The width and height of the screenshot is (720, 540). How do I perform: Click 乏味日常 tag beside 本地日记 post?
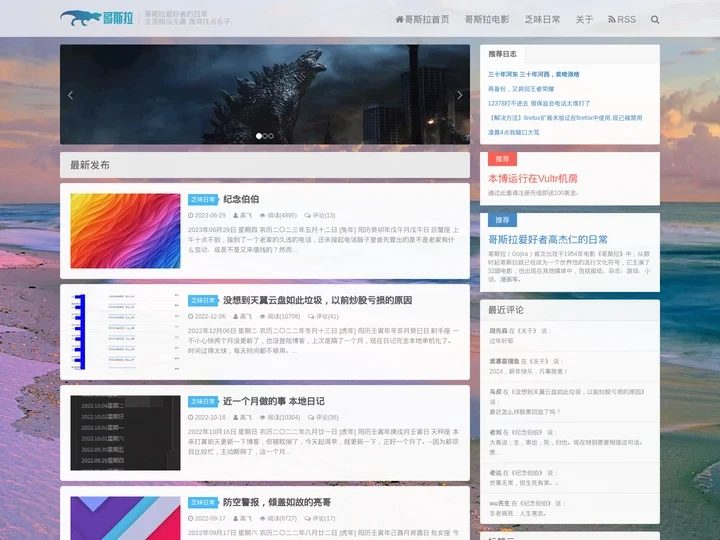[202, 401]
